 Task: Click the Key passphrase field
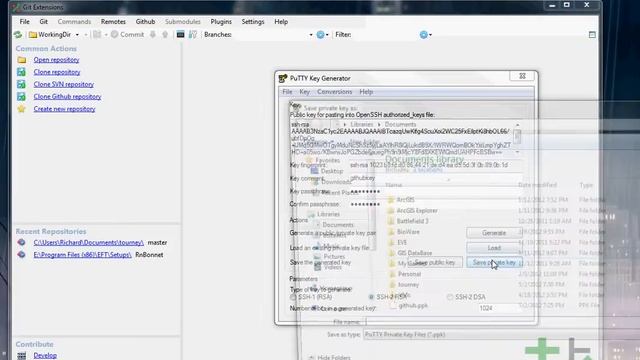(436, 191)
